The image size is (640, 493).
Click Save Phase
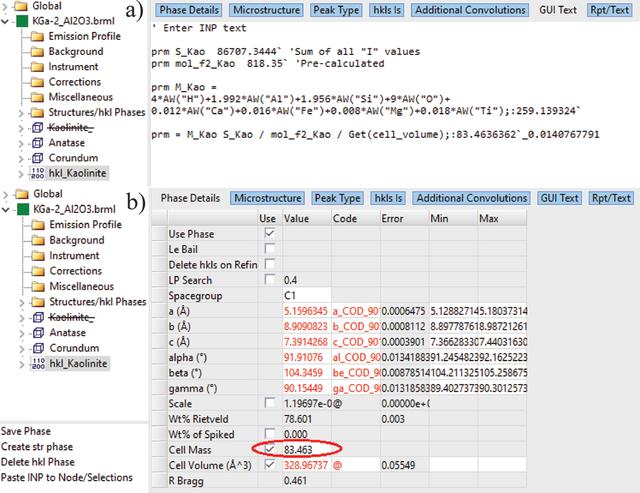point(26,431)
